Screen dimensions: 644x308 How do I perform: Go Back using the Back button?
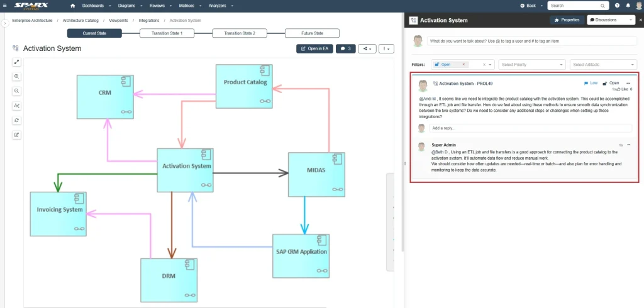tap(528, 6)
